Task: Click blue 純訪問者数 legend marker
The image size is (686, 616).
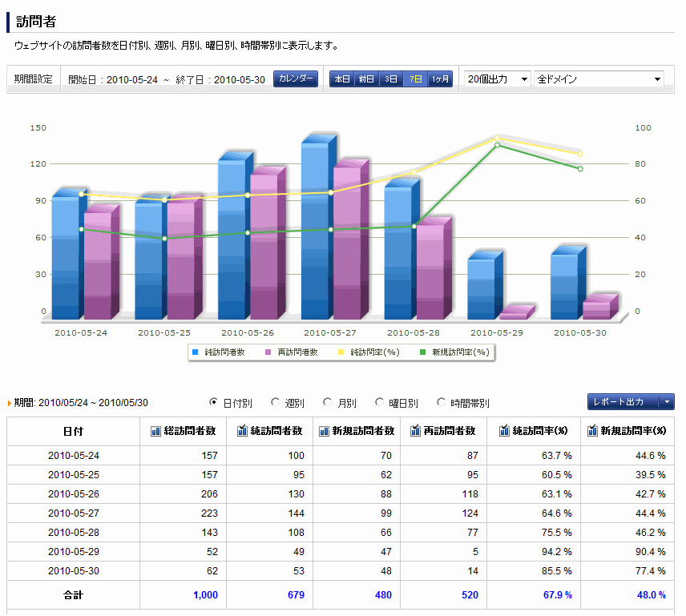Action: point(194,352)
